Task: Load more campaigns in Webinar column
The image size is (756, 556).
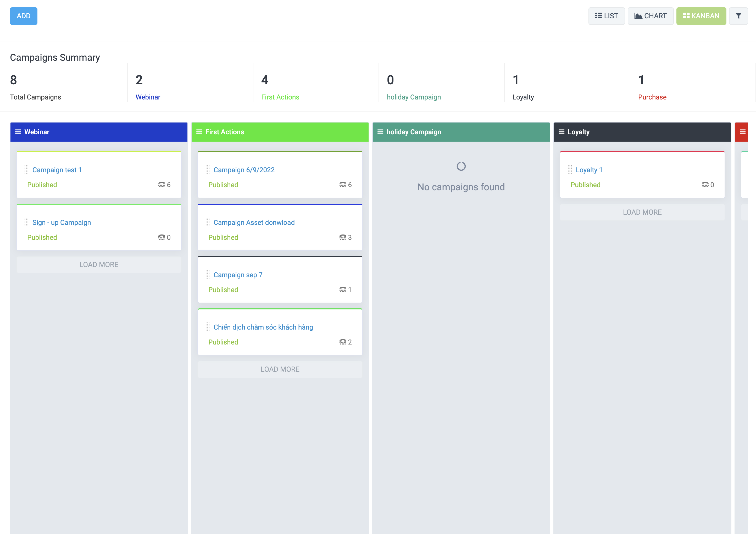Action: [99, 265]
